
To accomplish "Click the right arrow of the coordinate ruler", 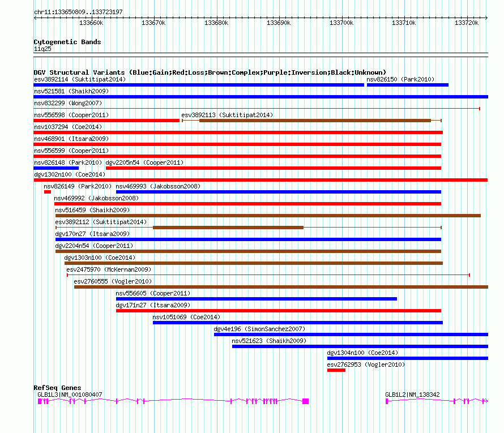I will tap(486, 18).
